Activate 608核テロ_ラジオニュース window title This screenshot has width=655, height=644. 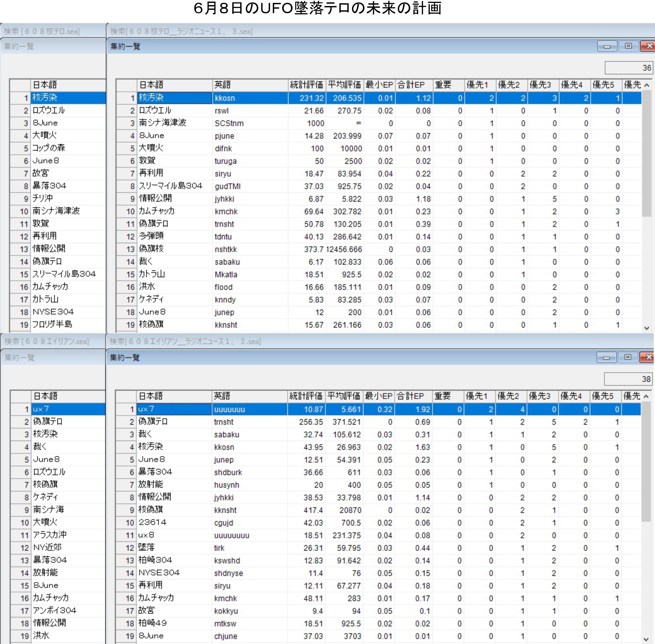tap(182, 31)
